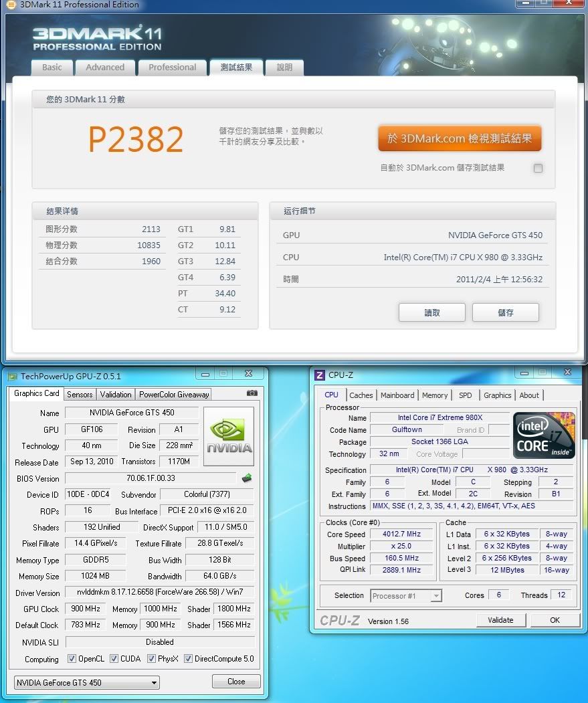588x703 pixels.
Task: Open the Graphics tab in CPU-Z
Action: [498, 395]
